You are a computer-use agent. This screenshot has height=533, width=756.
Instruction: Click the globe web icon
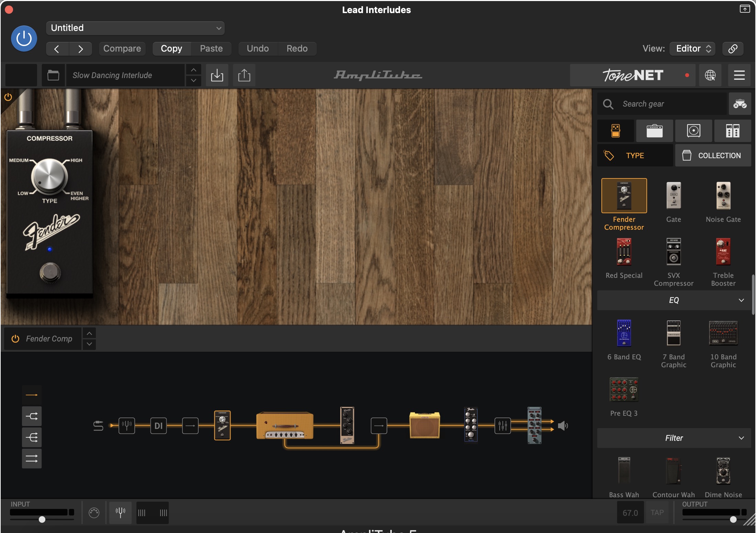coord(710,75)
